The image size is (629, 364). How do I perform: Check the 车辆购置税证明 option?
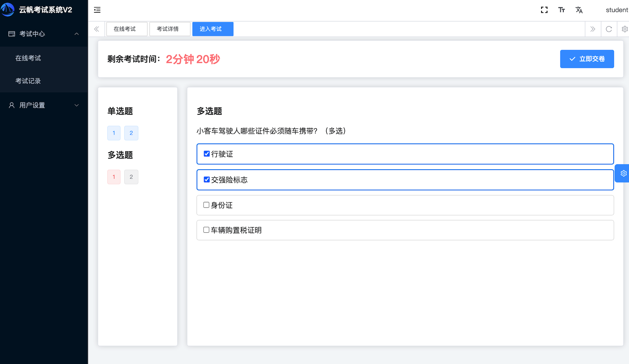(x=206, y=230)
